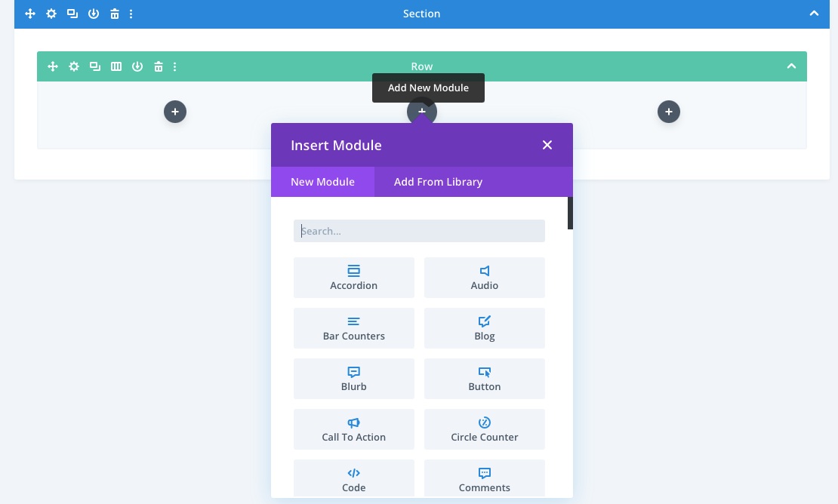This screenshot has height=504, width=838.
Task: Collapse the Row with its chevron
Action: click(791, 66)
